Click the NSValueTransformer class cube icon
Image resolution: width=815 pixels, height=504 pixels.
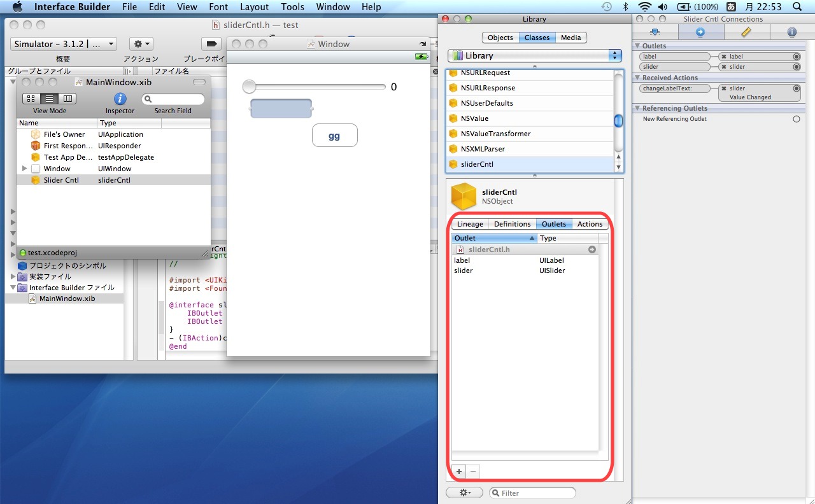[x=453, y=134]
